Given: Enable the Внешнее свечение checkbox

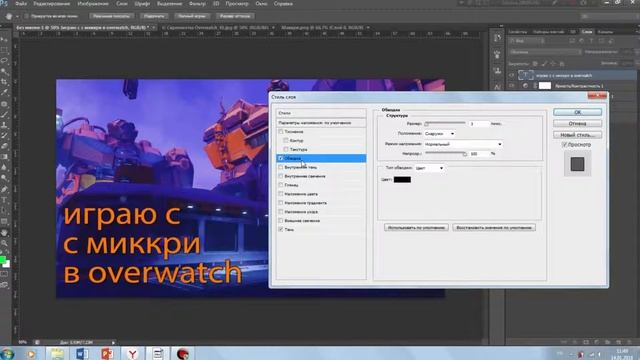Looking at the screenshot, I should pos(281,220).
